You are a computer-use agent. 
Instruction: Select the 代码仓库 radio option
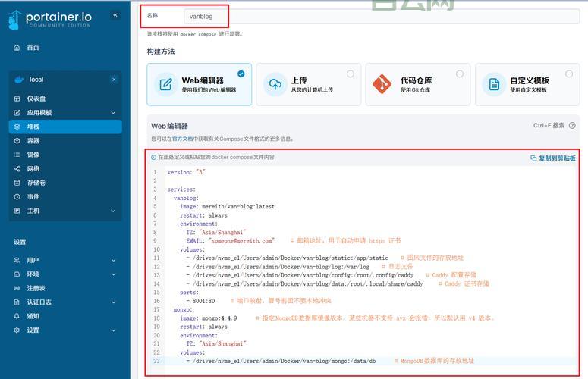click(x=460, y=74)
